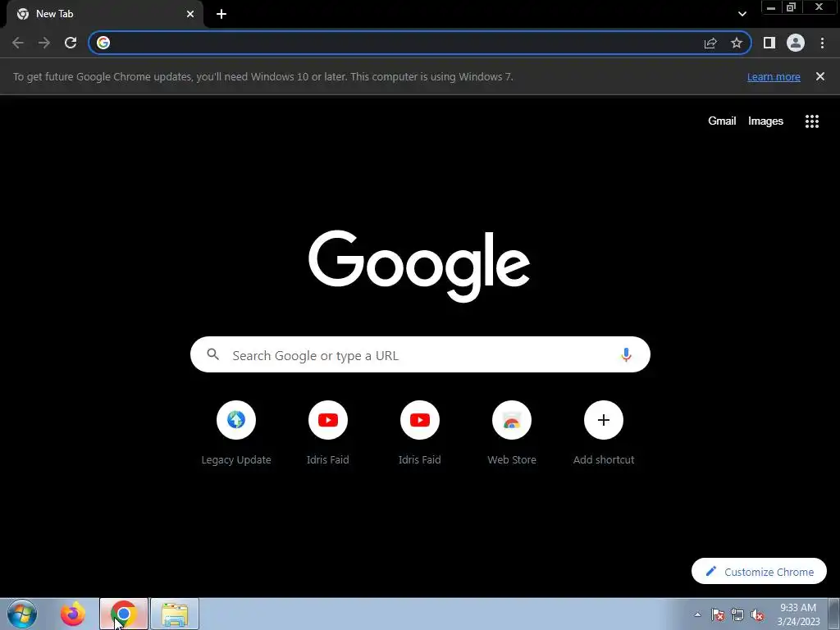The height and width of the screenshot is (630, 840).
Task: Close the New Tab tab
Action: (x=190, y=14)
